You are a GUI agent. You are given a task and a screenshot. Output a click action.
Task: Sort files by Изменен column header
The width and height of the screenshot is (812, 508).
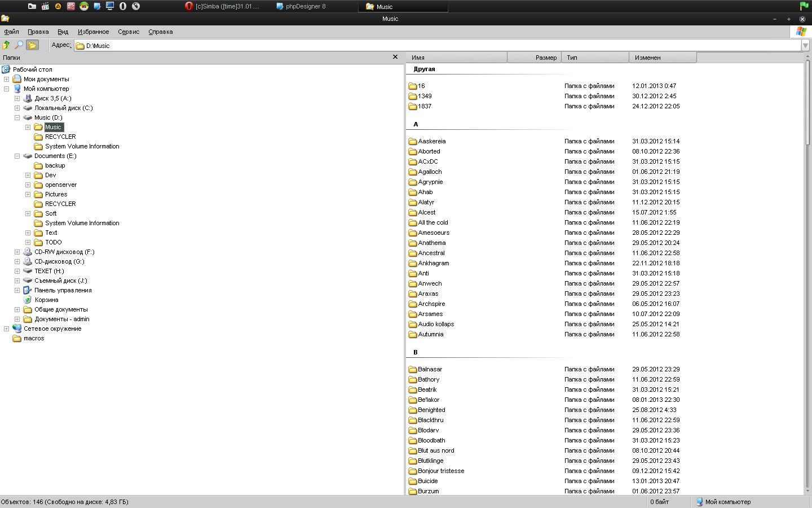point(662,58)
